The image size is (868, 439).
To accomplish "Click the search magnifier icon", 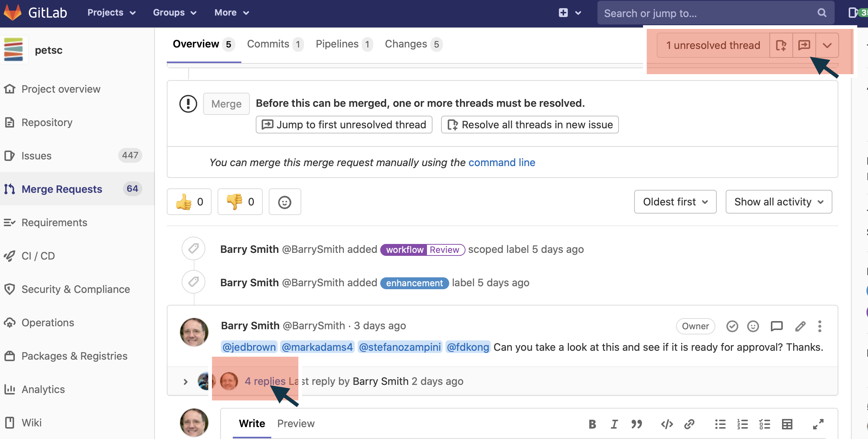I will pyautogui.click(x=822, y=13).
